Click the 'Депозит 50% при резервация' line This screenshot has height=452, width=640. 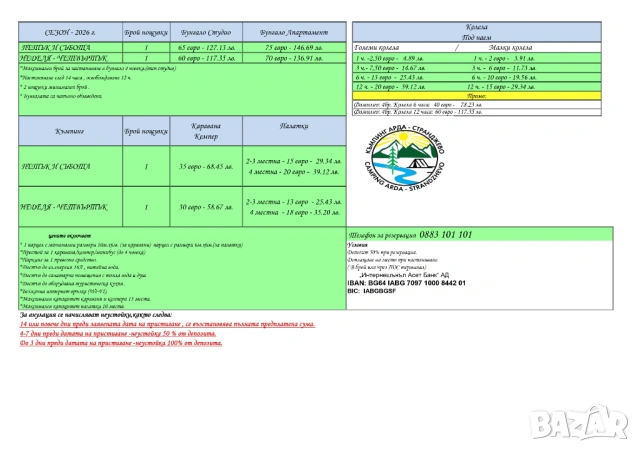point(382,252)
